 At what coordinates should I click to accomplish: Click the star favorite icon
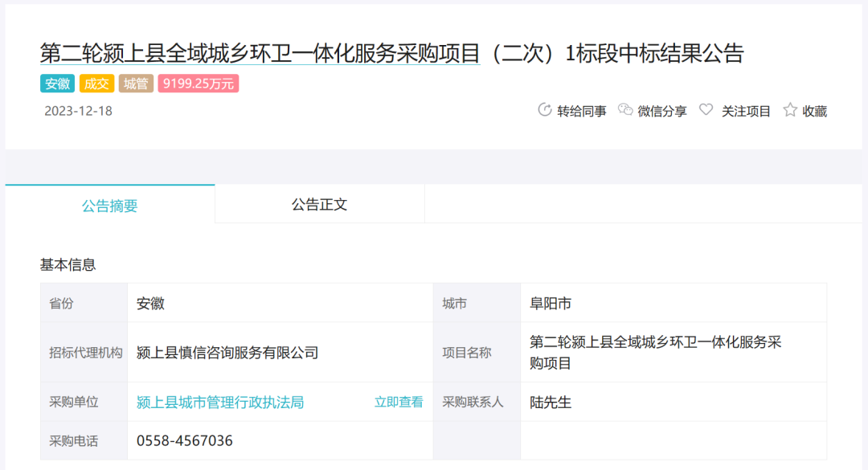point(790,110)
